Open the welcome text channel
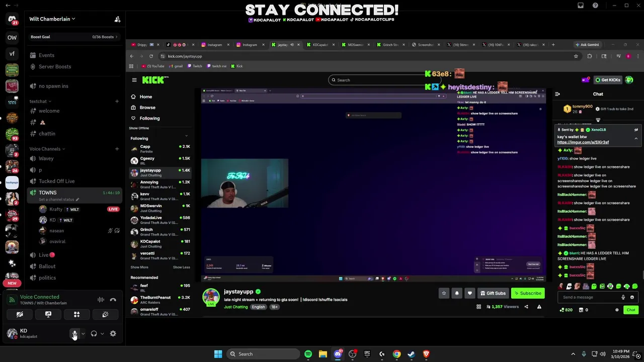Image resolution: width=644 pixels, height=362 pixels. 74,111
